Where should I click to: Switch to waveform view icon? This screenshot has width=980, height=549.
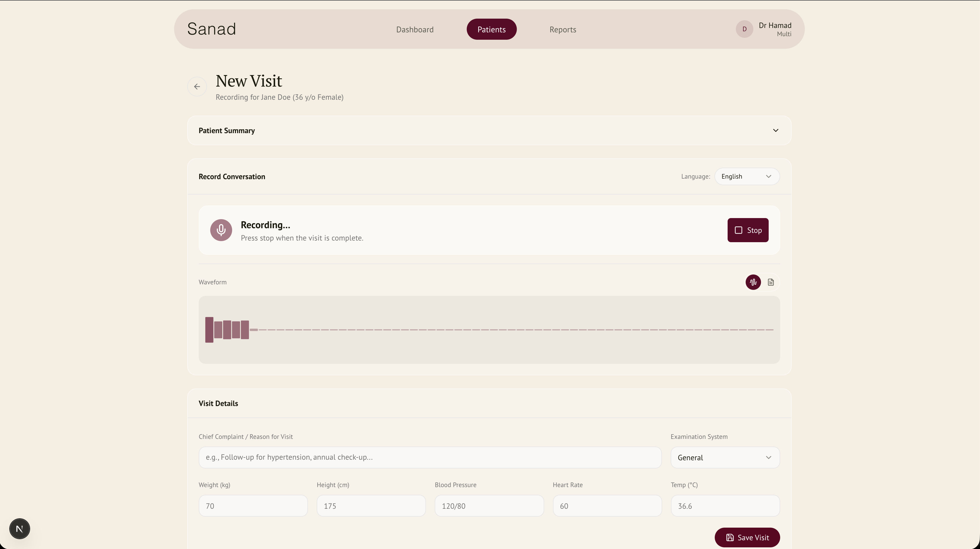[753, 282]
